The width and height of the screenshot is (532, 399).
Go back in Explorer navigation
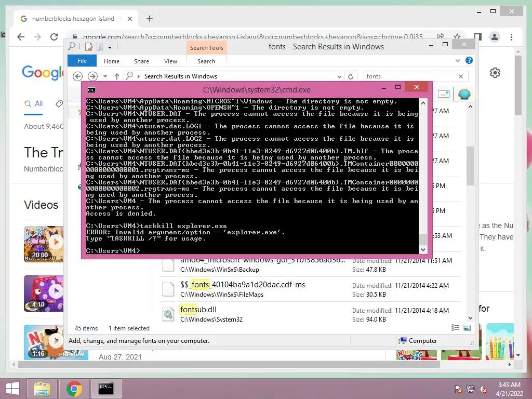coord(78,76)
